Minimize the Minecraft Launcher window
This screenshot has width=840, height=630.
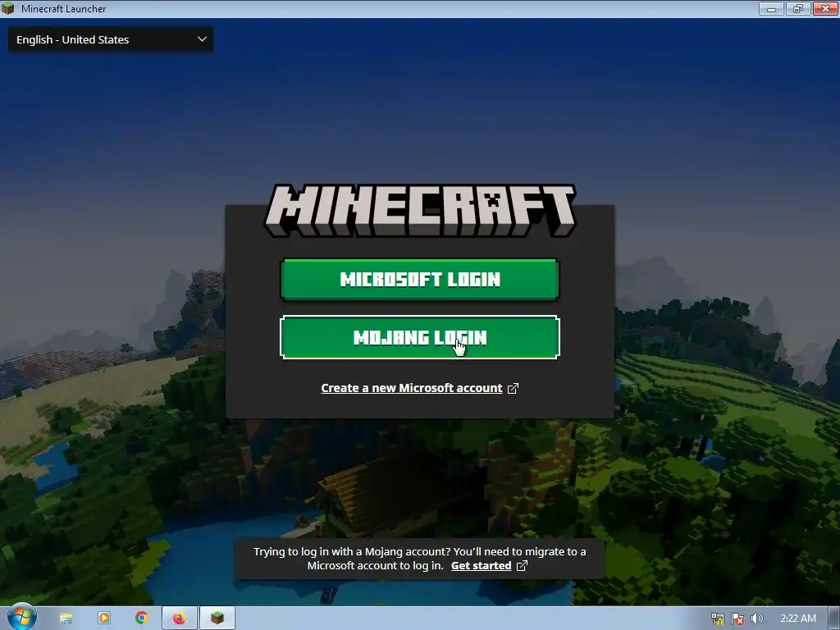tap(771, 8)
